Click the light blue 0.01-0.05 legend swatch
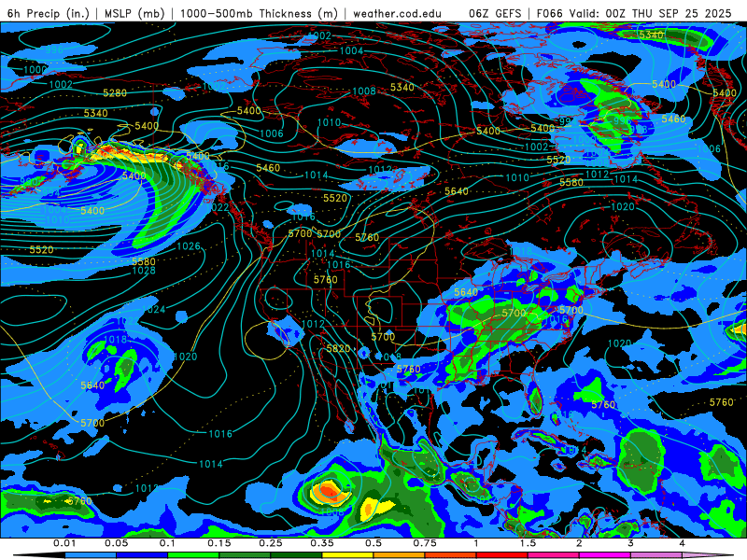Viewport: 747px width, 560px height. [90, 555]
